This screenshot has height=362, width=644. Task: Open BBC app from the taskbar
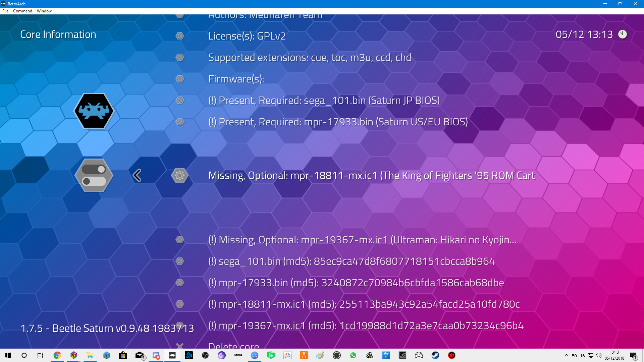(x=238, y=355)
